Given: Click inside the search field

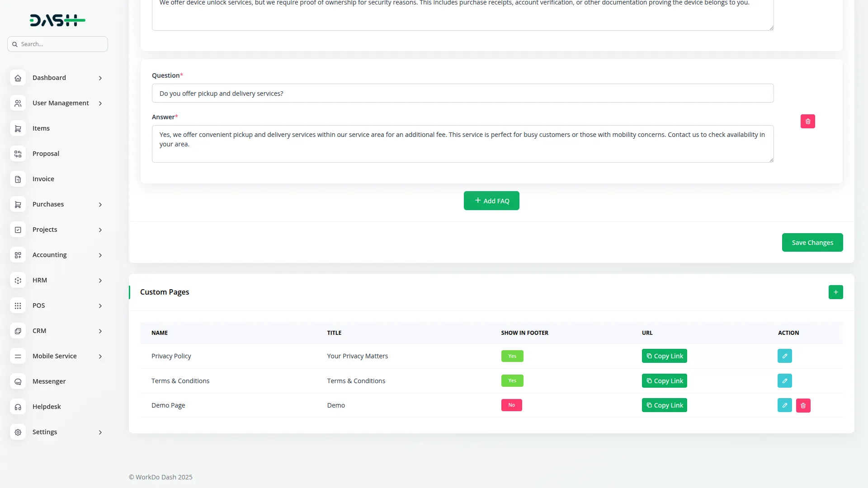Looking at the screenshot, I should (57, 44).
